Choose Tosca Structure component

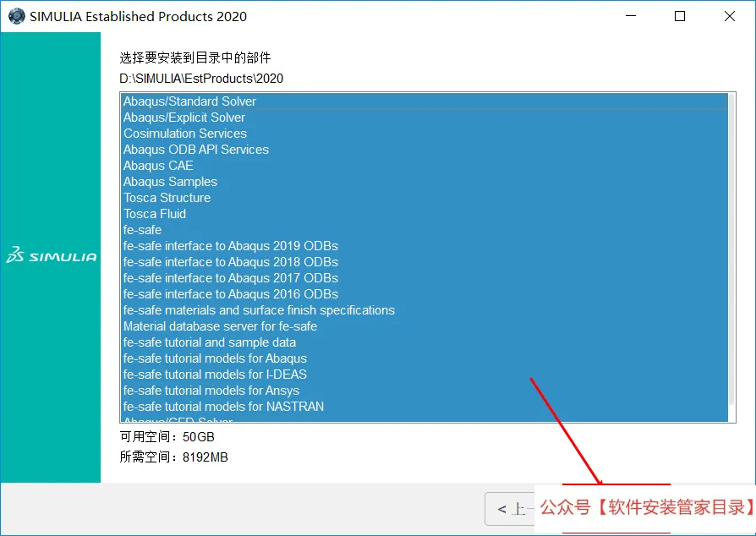pyautogui.click(x=425, y=198)
